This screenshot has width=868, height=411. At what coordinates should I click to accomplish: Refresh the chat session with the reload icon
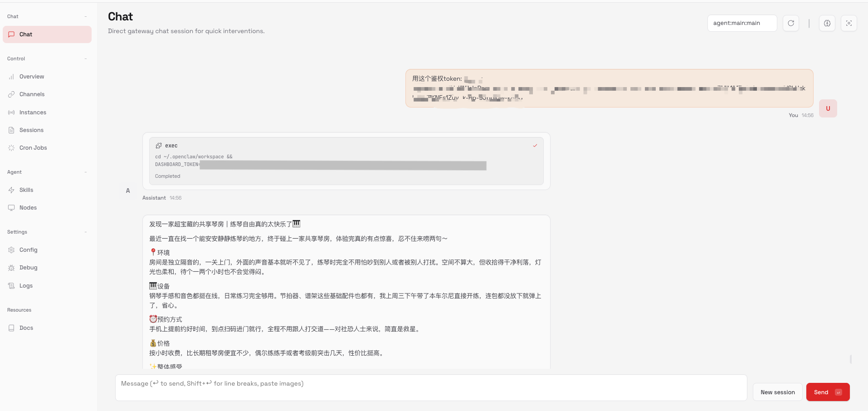click(791, 23)
